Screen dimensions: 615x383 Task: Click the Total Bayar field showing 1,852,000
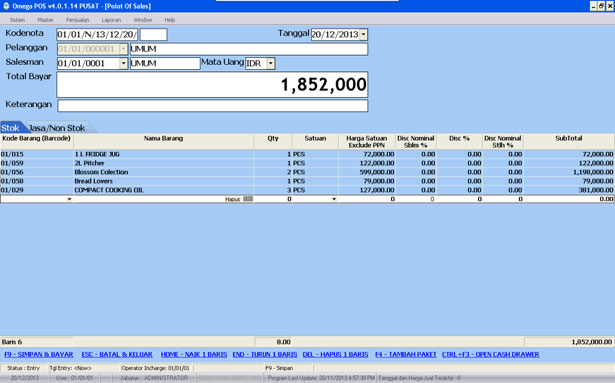[212, 84]
